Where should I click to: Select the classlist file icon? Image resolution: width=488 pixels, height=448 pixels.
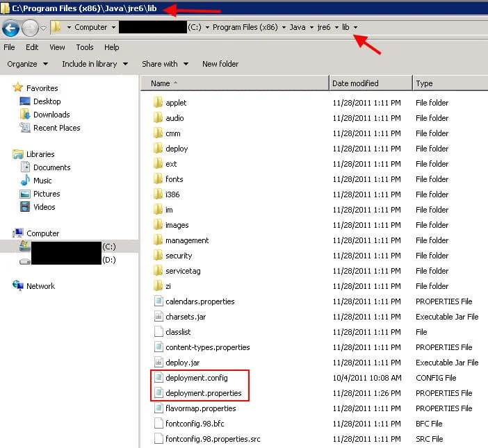pyautogui.click(x=158, y=331)
